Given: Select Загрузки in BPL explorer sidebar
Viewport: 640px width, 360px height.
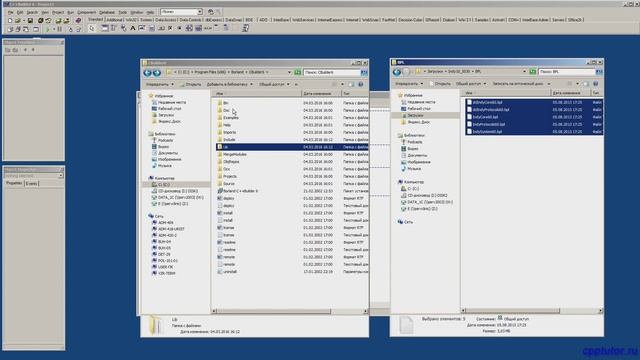Looking at the screenshot, I should [416, 116].
